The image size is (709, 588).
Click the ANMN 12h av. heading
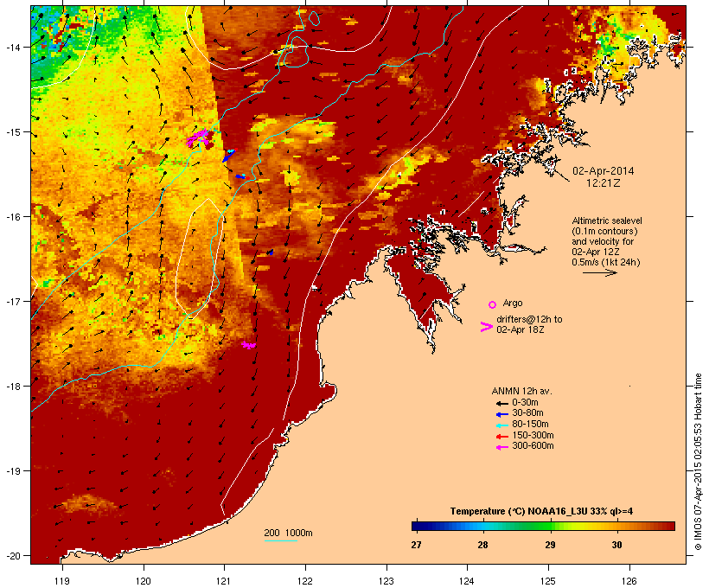pos(521,391)
